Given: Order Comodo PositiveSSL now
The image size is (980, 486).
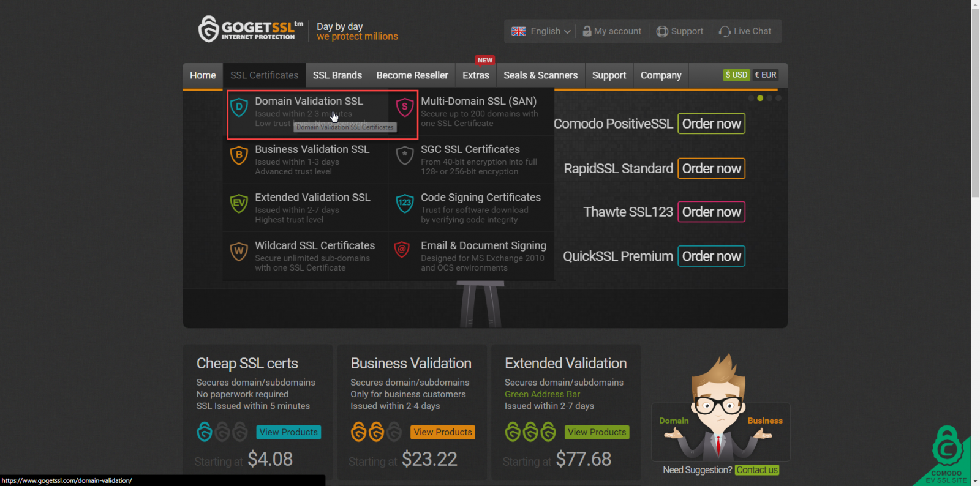Looking at the screenshot, I should pyautogui.click(x=711, y=124).
